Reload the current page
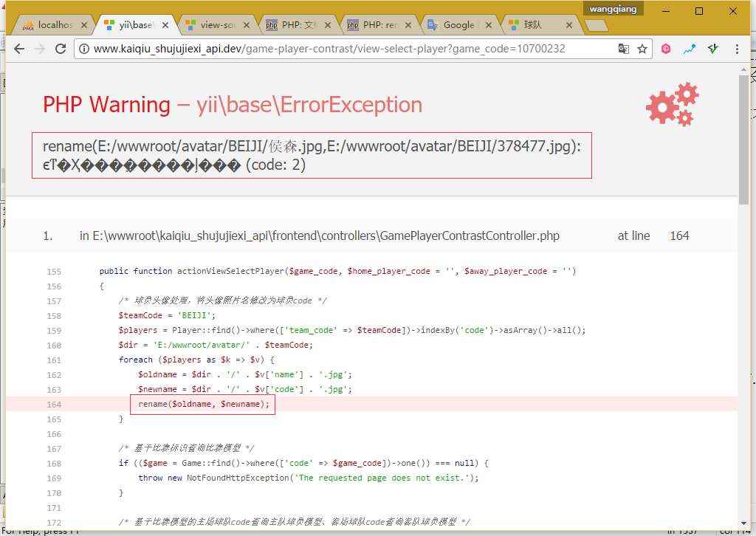The height and width of the screenshot is (536, 756). (61, 49)
